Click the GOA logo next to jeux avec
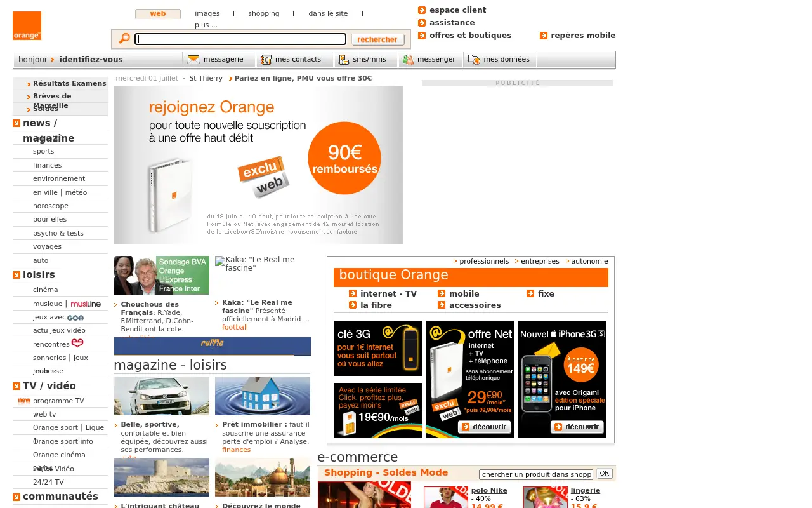The height and width of the screenshot is (508, 812). click(x=75, y=317)
